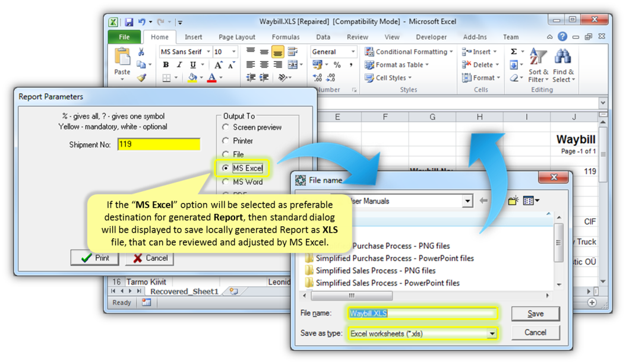The image size is (626, 364).
Task: Click the Increase Font Size icon
Action: click(218, 65)
